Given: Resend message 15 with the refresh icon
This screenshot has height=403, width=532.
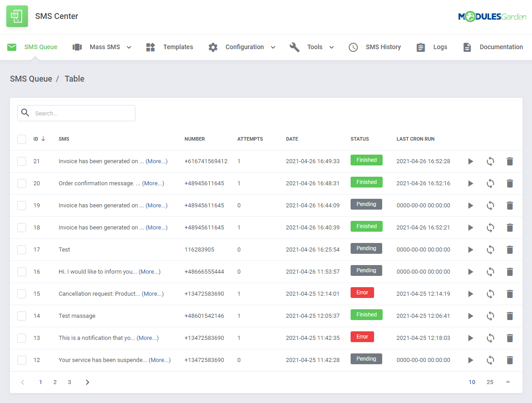Looking at the screenshot, I should (490, 293).
